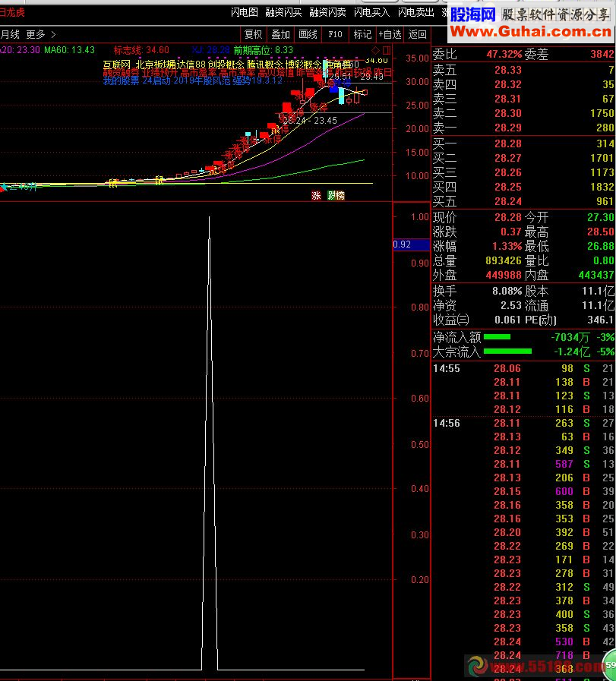Click the 外盘 449988 value
The width and height of the screenshot is (616, 681).
[x=504, y=276]
